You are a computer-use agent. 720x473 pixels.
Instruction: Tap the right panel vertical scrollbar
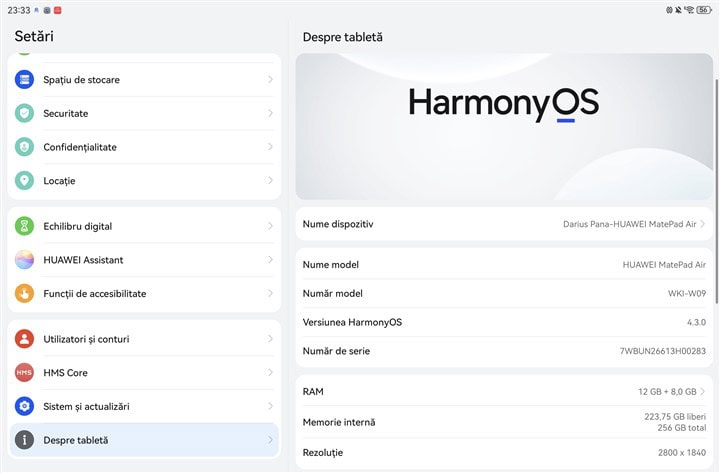pyautogui.click(x=716, y=191)
